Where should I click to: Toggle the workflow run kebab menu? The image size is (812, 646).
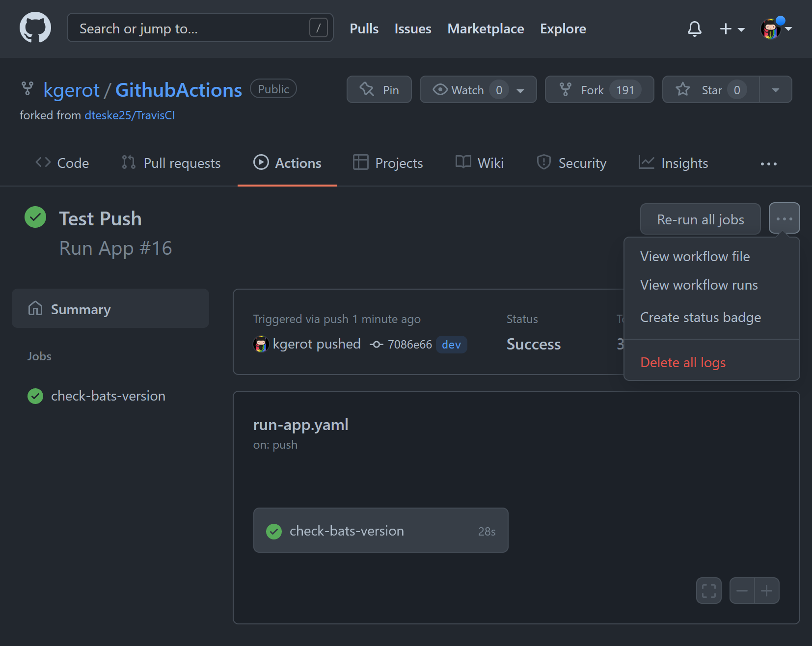[784, 218]
